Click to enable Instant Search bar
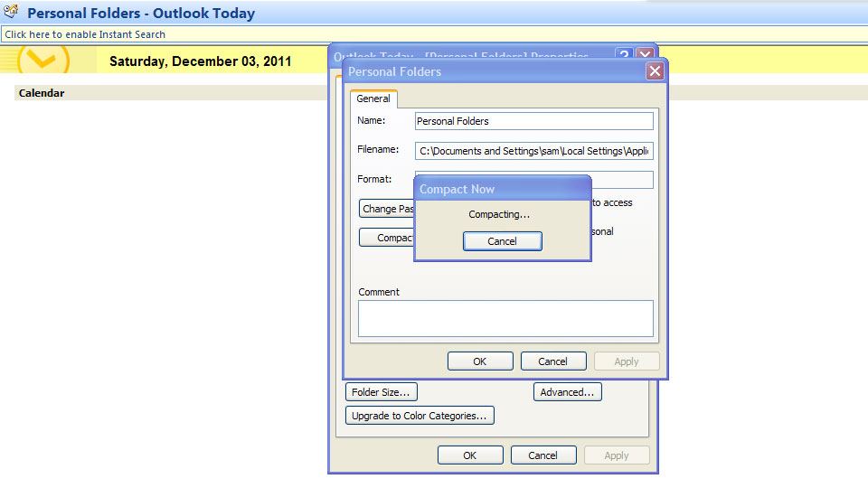 click(x=434, y=34)
